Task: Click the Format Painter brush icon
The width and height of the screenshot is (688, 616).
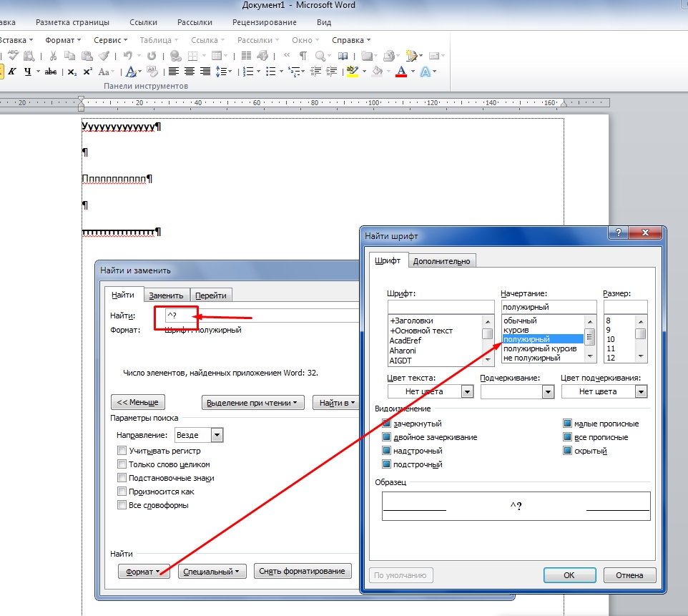Action: [104, 56]
